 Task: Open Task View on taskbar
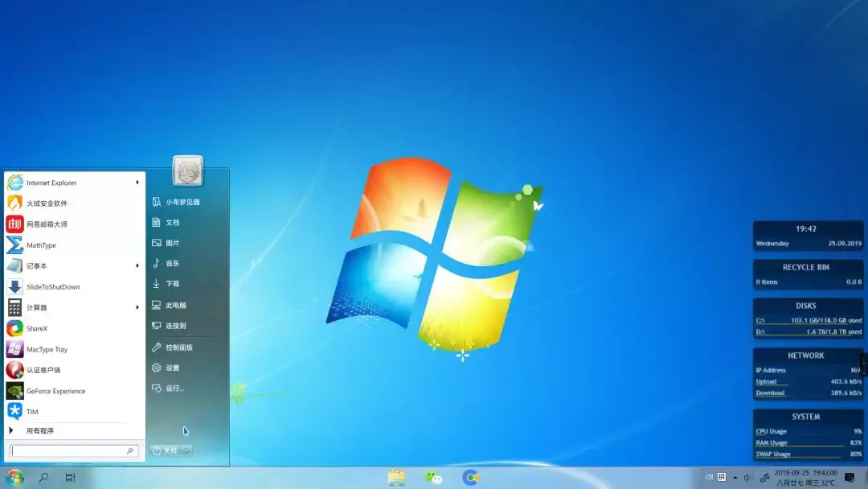tap(70, 478)
